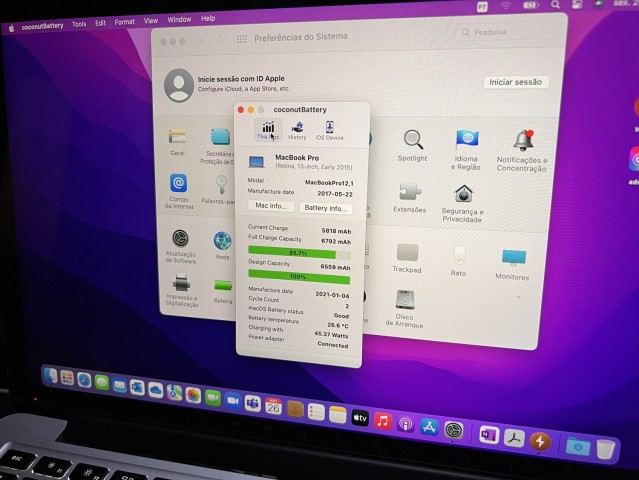The height and width of the screenshot is (480, 639).
Task: Open the coconutBattery app menu
Action: (42, 26)
